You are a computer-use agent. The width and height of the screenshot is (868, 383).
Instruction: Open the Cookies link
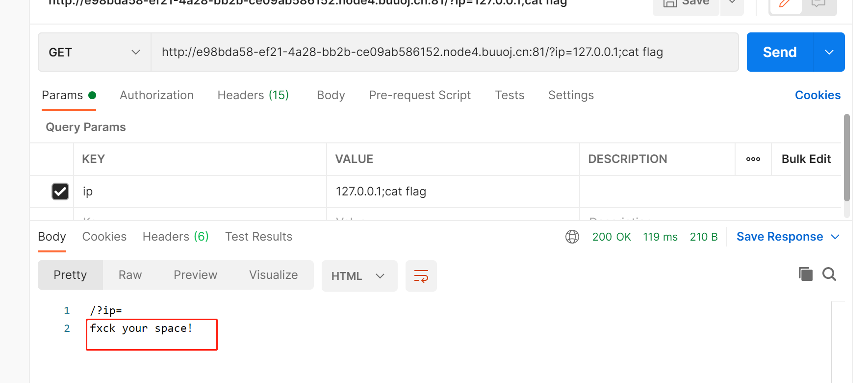817,95
